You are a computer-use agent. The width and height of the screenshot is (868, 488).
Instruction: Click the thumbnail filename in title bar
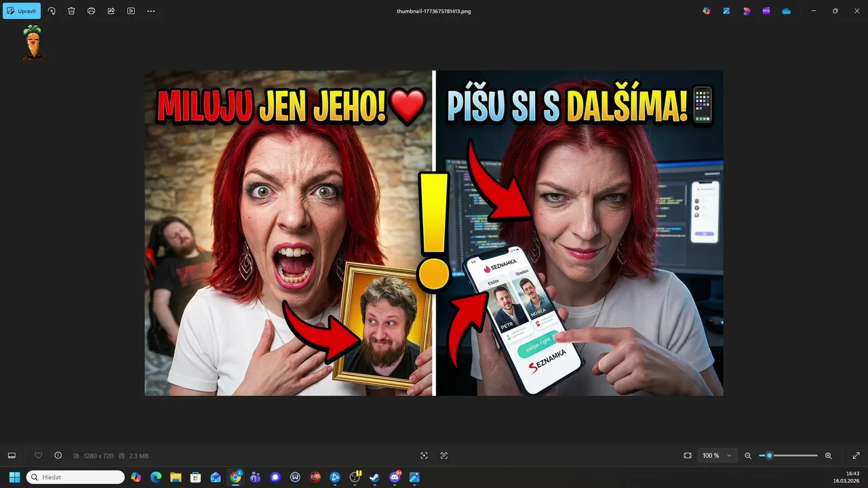coord(433,12)
